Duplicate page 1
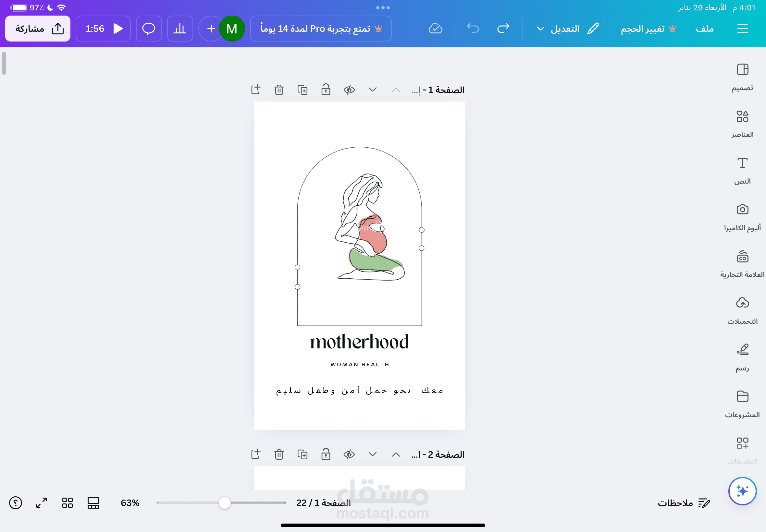Image resolution: width=766 pixels, height=532 pixels. 303,90
